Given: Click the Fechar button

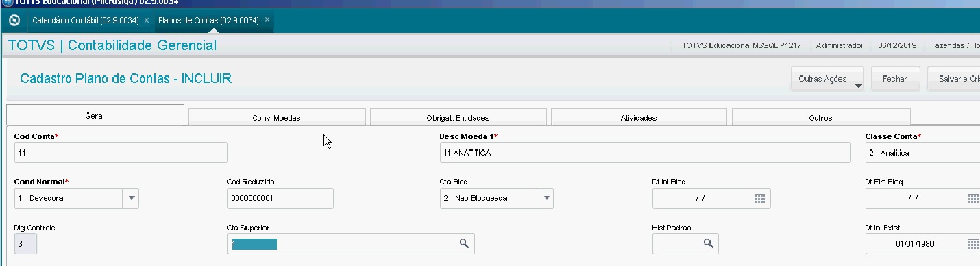Looking at the screenshot, I should pos(894,79).
